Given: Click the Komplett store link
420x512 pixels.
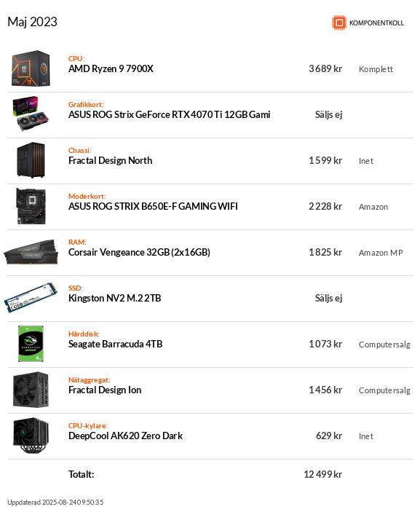Looking at the screenshot, I should click(x=376, y=69).
